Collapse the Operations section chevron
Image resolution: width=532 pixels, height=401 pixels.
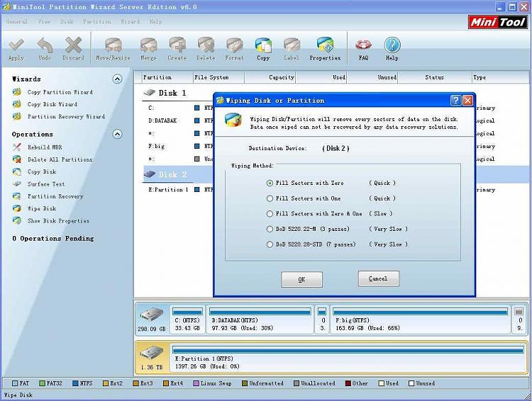(x=117, y=134)
